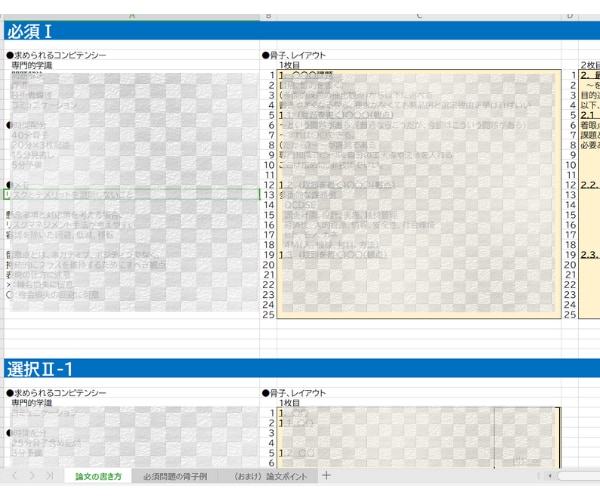Open the (おまけ)論文ポイント sheet tab
This screenshot has width=600, height=500.
coord(270,476)
